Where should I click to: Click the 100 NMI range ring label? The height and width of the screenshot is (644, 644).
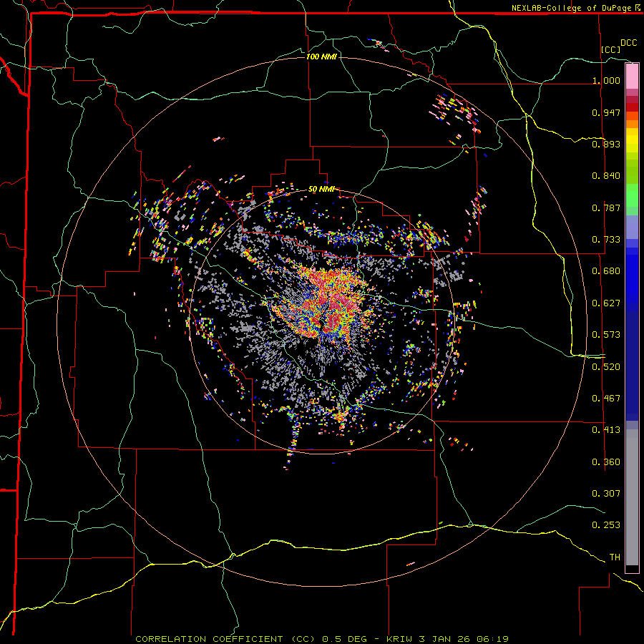[321, 57]
